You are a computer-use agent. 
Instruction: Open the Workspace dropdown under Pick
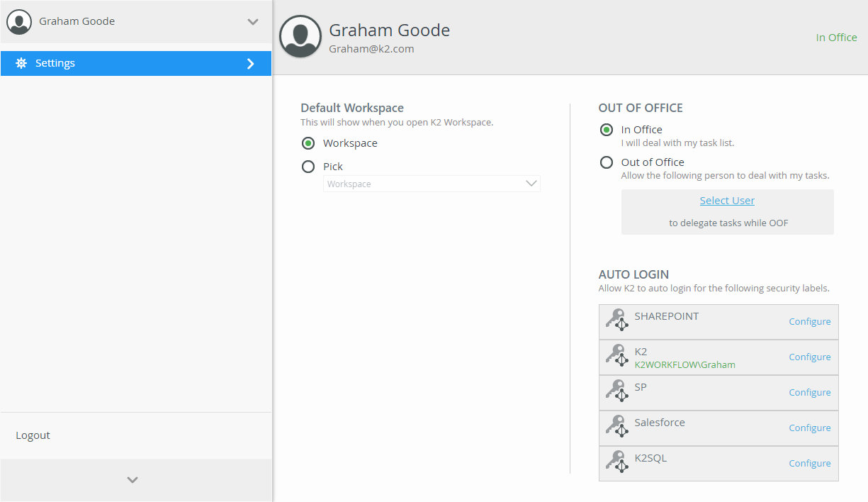[432, 184]
